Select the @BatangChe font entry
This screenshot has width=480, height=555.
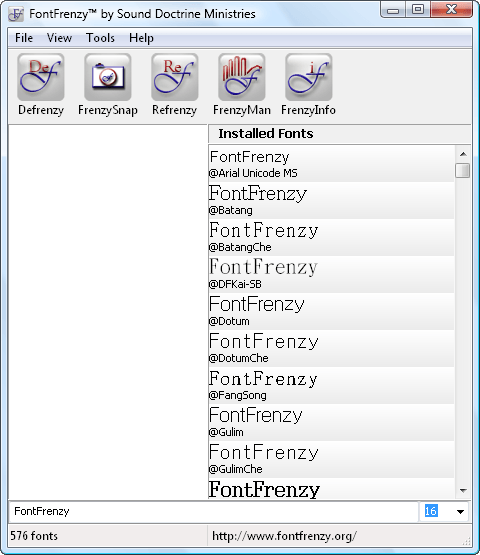[331, 238]
